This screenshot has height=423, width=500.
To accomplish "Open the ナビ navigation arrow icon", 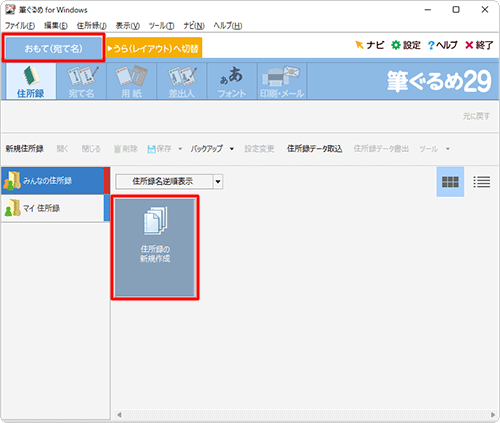I will 369,45.
